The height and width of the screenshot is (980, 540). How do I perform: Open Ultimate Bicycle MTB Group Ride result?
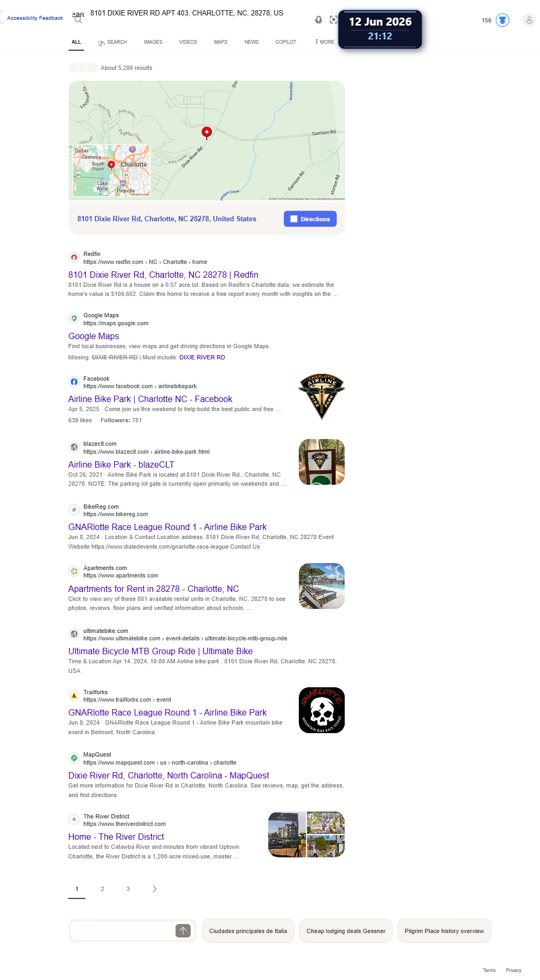[161, 651]
